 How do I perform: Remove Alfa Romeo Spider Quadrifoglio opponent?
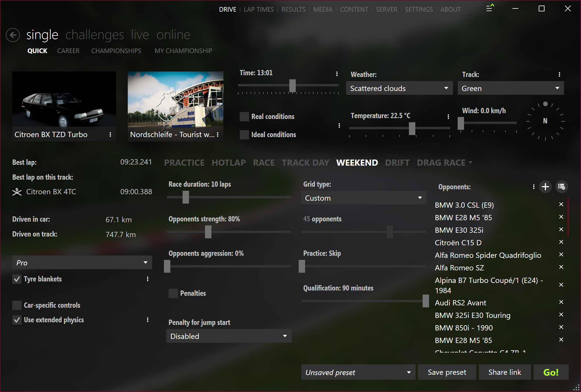click(561, 255)
